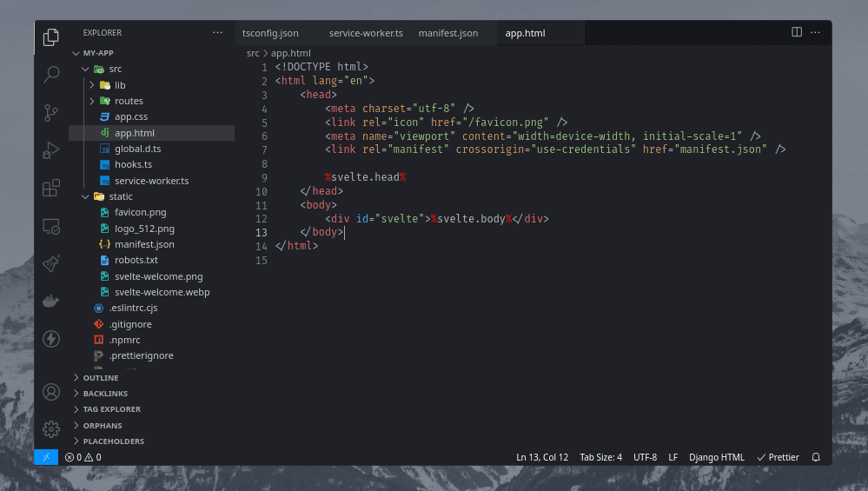Click Django HTML language mode selector
This screenshot has height=491, width=868.
pos(716,457)
